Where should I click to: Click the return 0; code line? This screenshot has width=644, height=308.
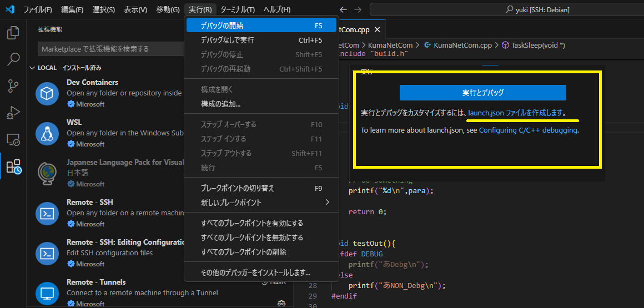[368, 212]
